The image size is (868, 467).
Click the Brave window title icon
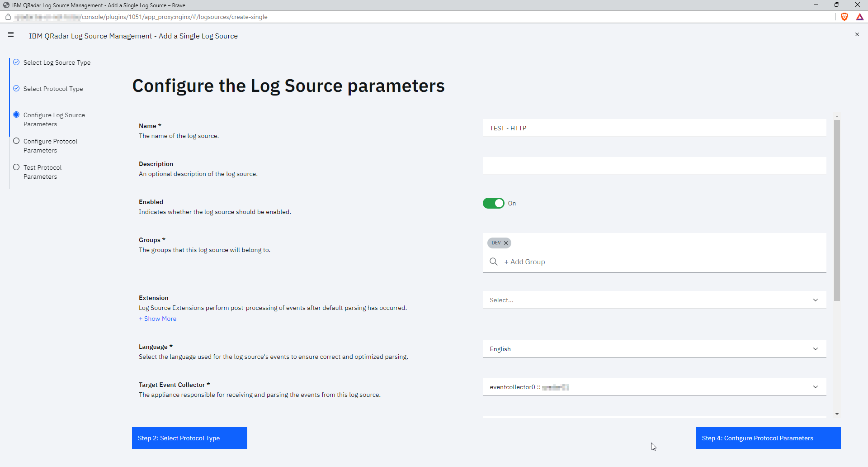[6, 5]
